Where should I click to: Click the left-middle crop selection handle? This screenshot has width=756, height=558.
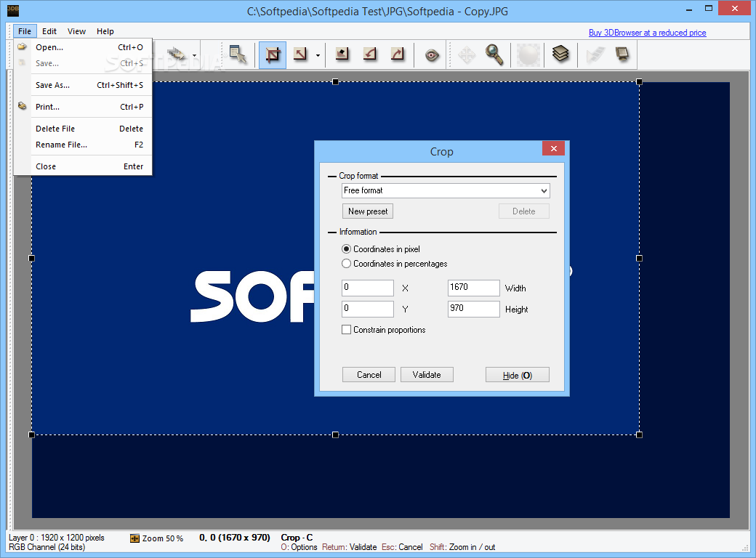[x=32, y=258]
